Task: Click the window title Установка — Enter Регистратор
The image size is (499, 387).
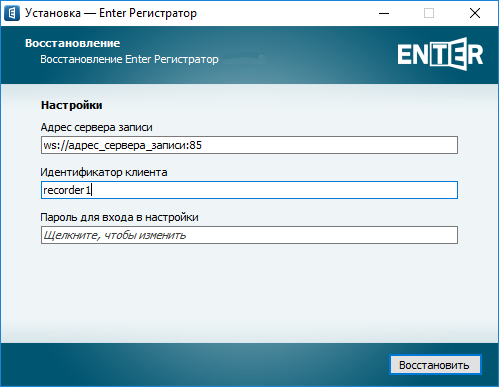Action: coord(111,13)
